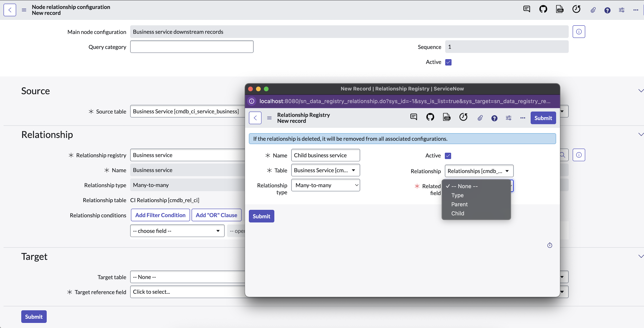Click Add Filter Condition button

pos(160,215)
